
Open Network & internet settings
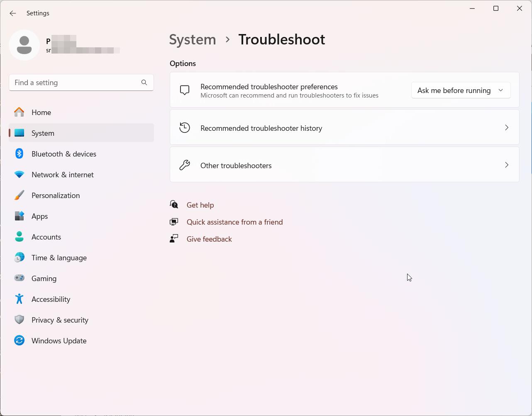coord(81,174)
